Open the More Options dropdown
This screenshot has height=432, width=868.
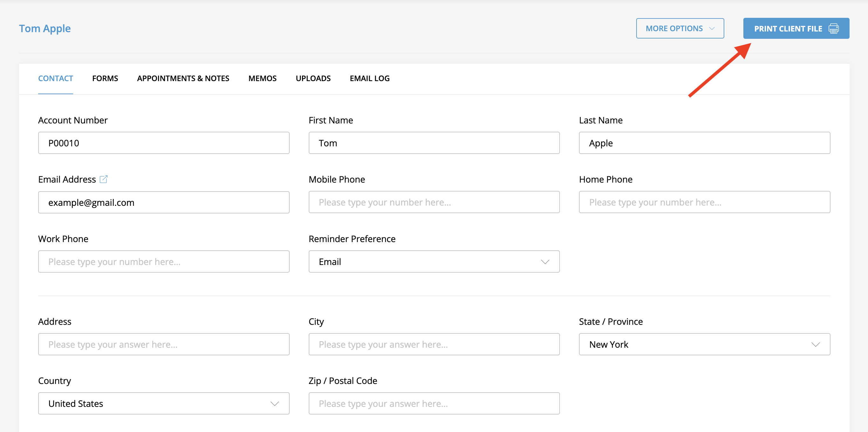point(680,29)
